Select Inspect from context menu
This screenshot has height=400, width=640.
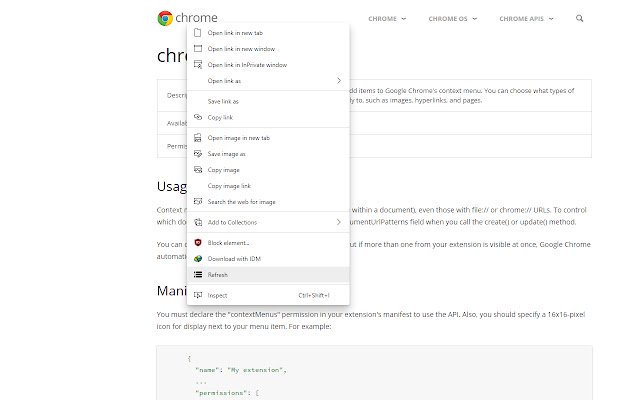268,295
